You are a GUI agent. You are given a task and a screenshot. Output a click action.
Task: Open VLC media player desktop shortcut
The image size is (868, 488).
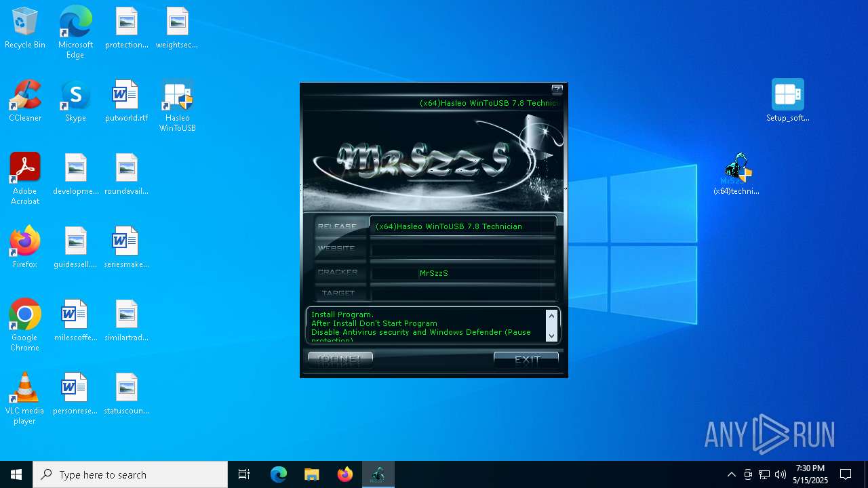25,399
